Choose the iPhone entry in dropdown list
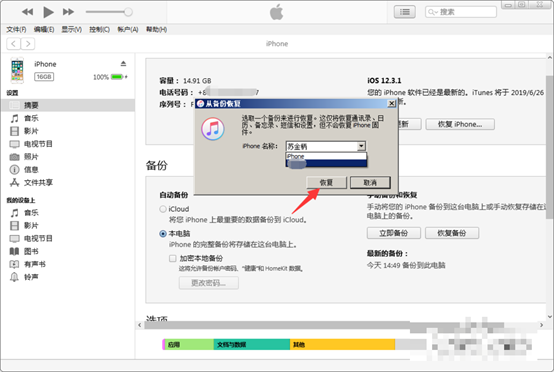The width and height of the screenshot is (554, 372). pyautogui.click(x=326, y=156)
